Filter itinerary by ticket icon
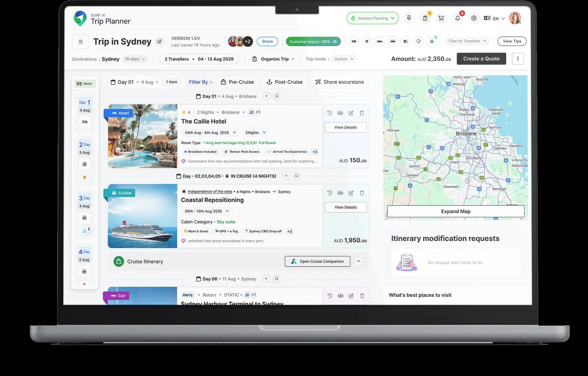The image size is (588, 376). (406, 41)
